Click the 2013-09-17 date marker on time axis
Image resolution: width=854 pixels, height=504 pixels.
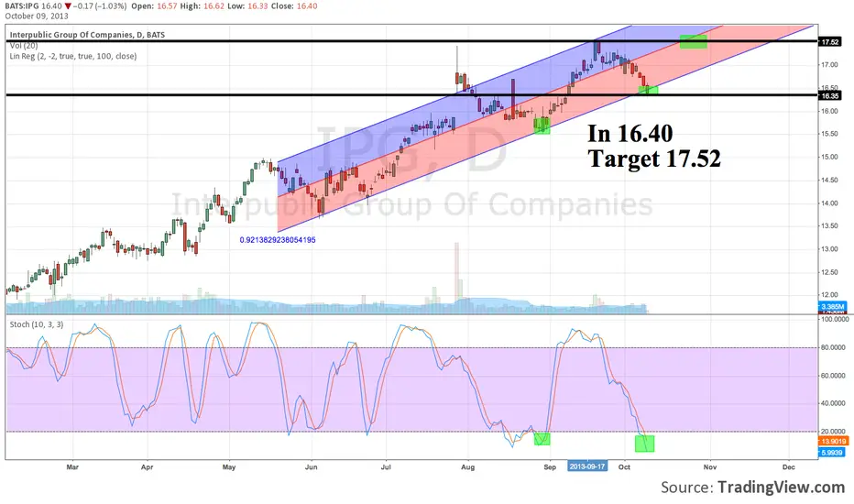coord(587,467)
